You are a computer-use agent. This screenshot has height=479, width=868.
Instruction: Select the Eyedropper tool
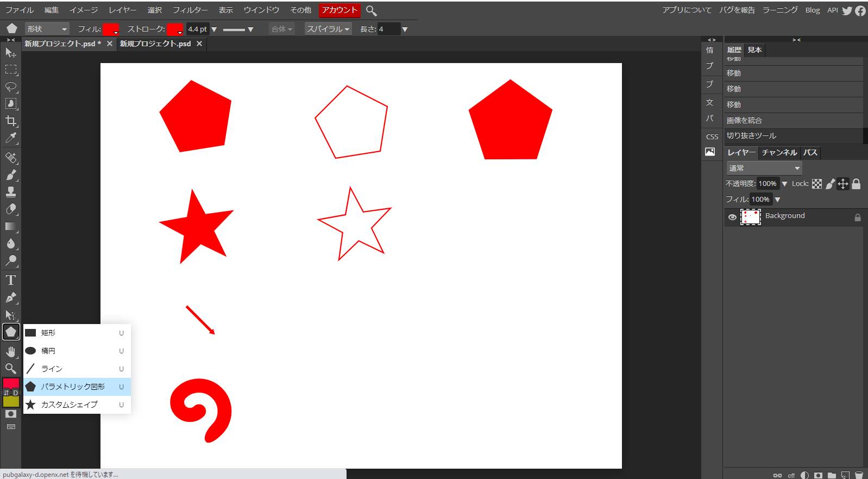coord(11,138)
